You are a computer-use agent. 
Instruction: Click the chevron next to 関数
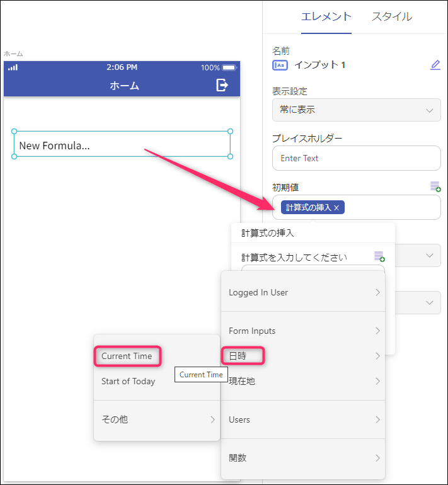[378, 458]
